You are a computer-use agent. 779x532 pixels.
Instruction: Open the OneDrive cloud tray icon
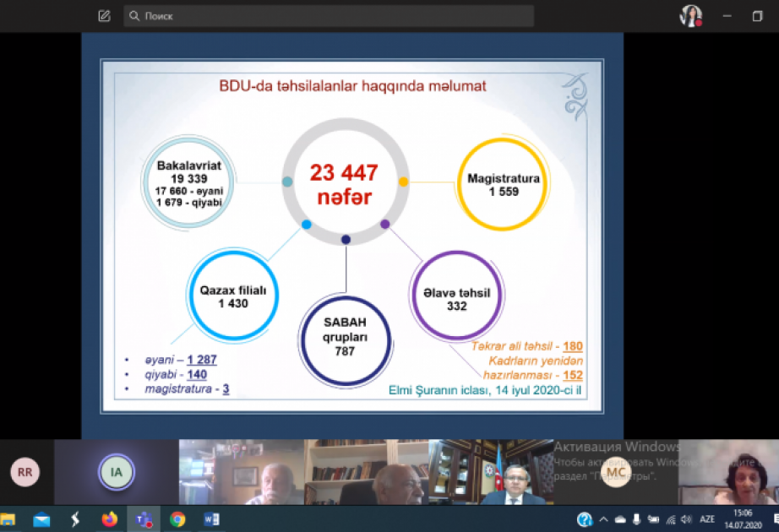tap(620, 519)
